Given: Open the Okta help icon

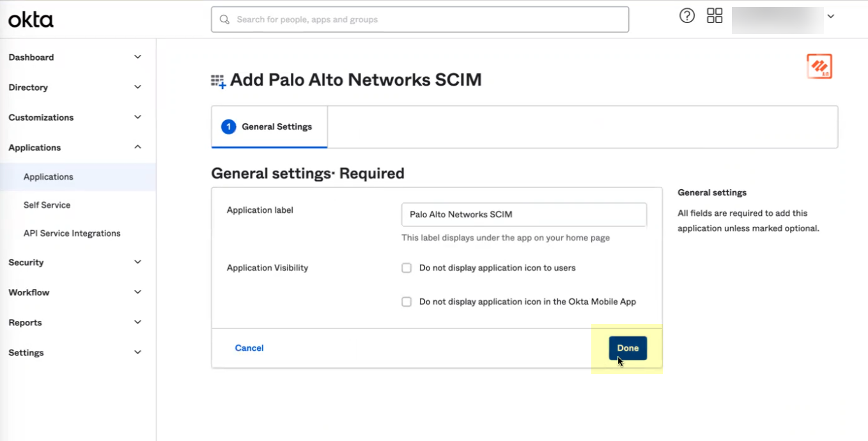Looking at the screenshot, I should click(x=686, y=16).
